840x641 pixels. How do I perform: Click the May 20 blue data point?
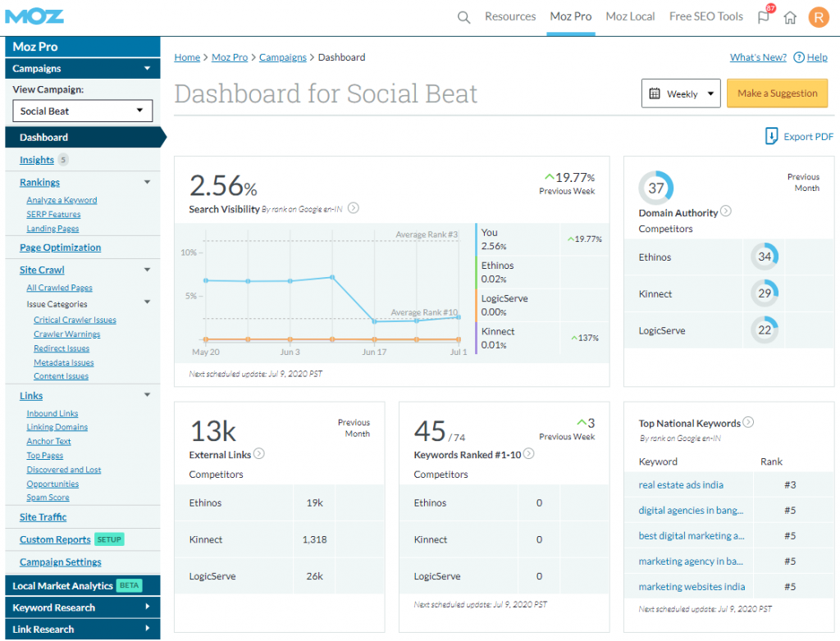click(x=206, y=280)
